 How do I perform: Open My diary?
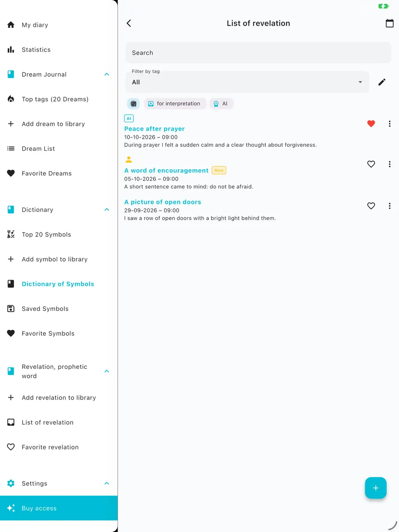point(59,25)
